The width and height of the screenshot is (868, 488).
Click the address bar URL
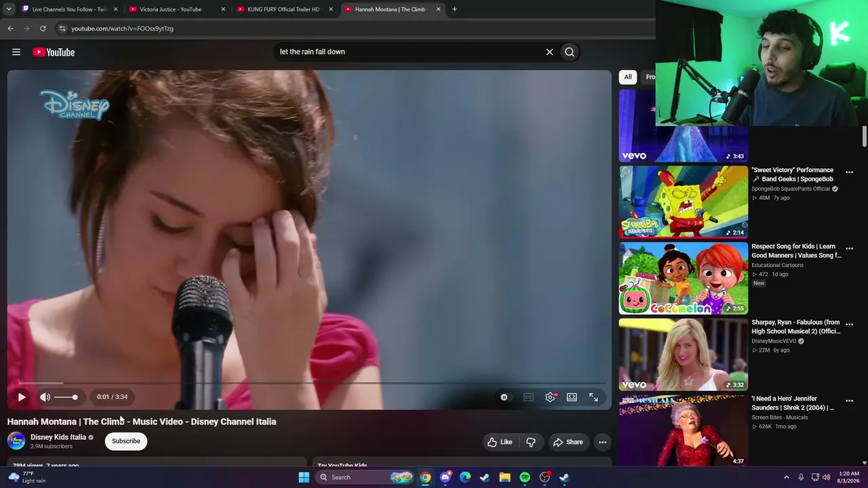[122, 28]
